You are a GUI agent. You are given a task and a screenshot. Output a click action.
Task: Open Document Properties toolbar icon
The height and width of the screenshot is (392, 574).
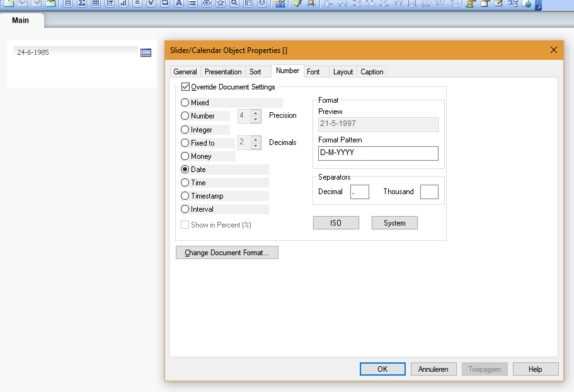[485, 3]
